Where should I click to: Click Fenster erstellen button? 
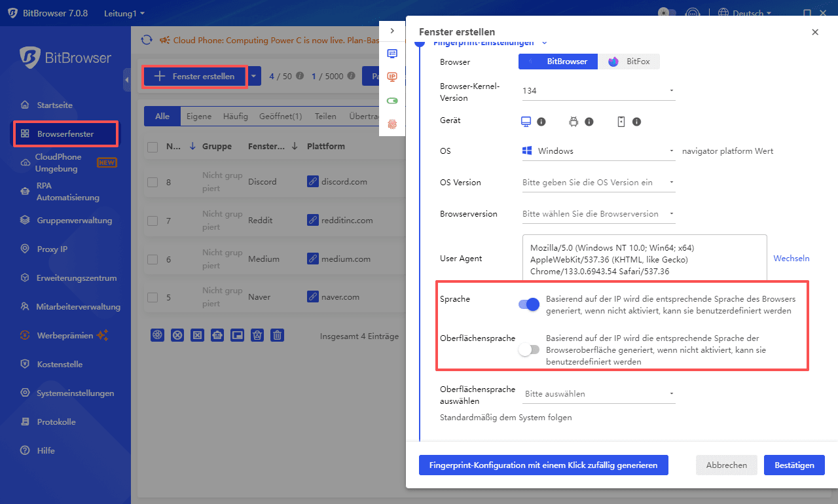pos(194,76)
